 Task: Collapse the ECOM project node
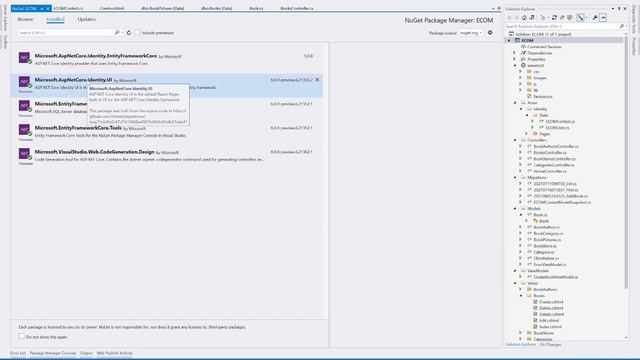pos(509,40)
